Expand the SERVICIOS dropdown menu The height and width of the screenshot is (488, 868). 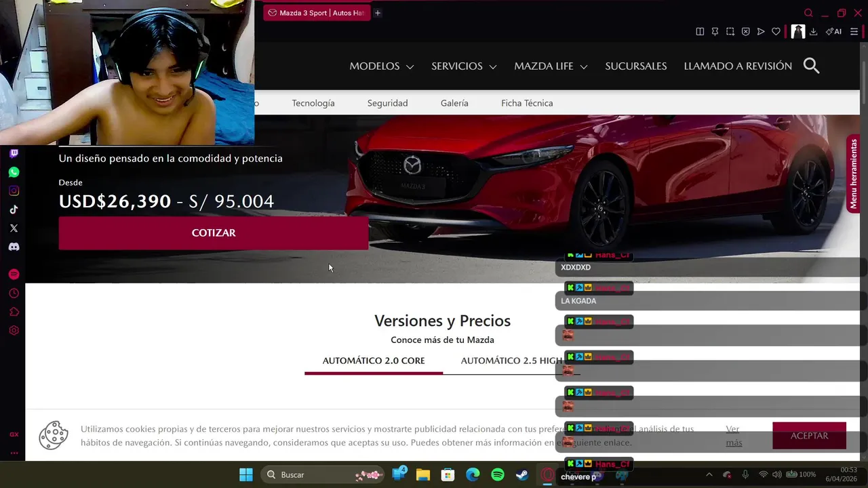pyautogui.click(x=464, y=66)
